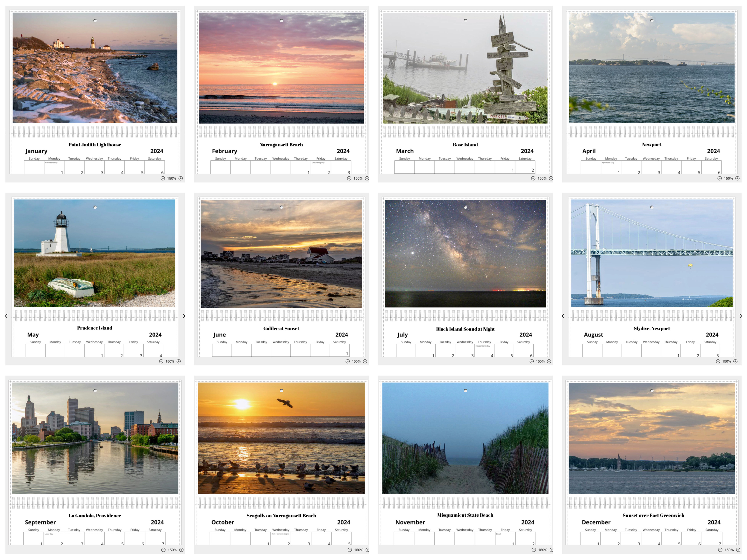
Task: Zoom out the March Rose Island page
Action: tap(533, 178)
